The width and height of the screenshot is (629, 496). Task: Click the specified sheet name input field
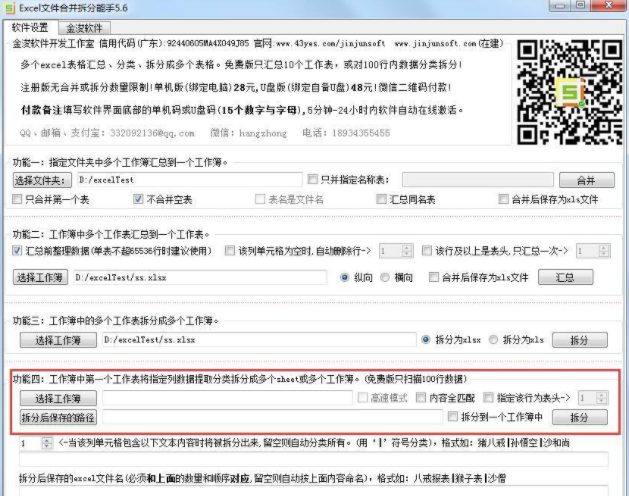pos(478,180)
